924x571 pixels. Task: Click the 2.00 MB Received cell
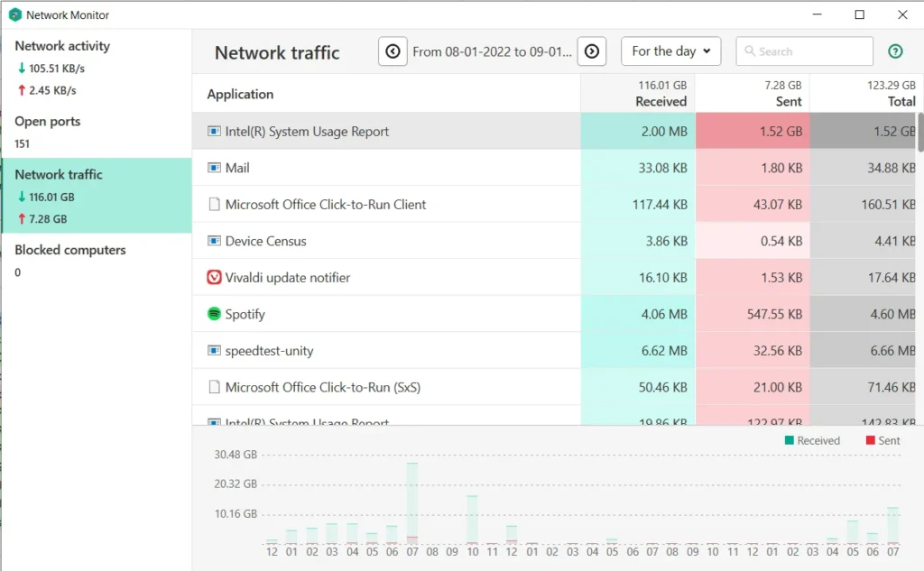[x=638, y=131]
